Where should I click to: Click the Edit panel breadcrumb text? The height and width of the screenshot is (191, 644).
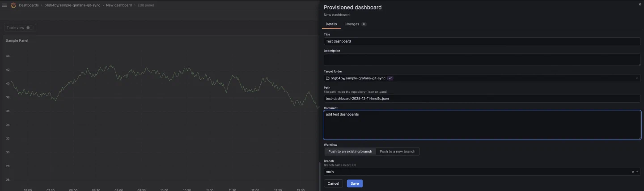146,5
